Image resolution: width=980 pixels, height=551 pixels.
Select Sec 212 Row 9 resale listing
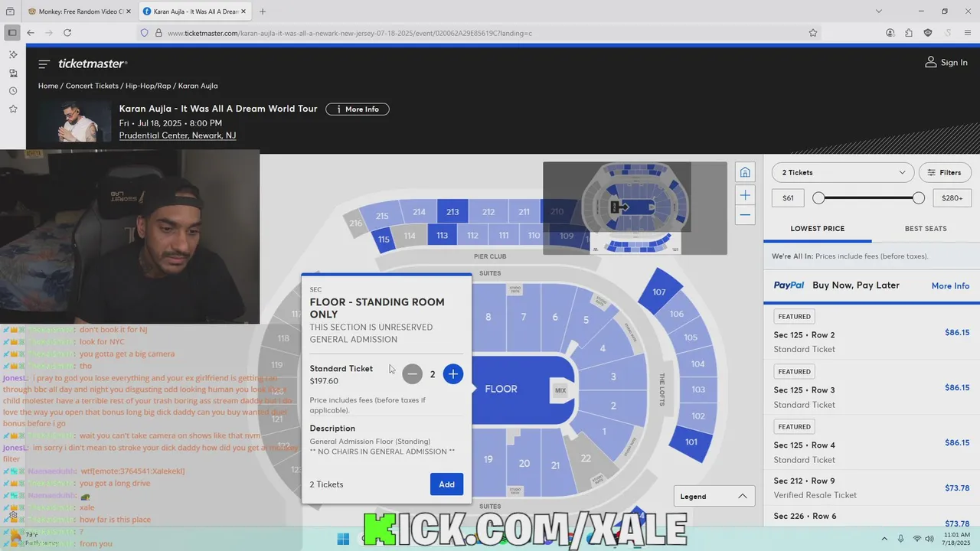pyautogui.click(x=871, y=487)
